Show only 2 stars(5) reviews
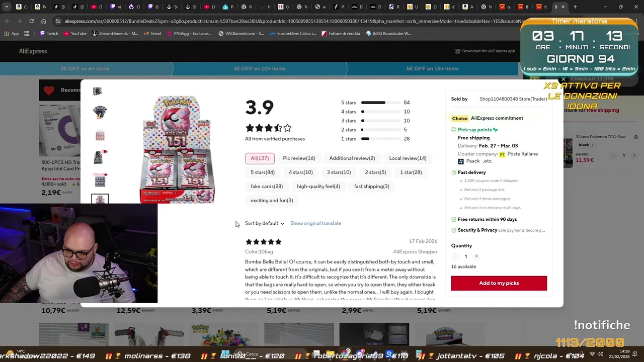 pyautogui.click(x=375, y=172)
